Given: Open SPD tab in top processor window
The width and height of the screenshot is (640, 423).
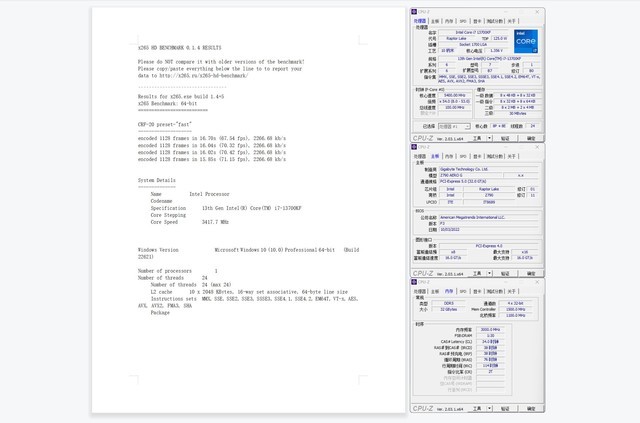Looking at the screenshot, I should tap(463, 21).
